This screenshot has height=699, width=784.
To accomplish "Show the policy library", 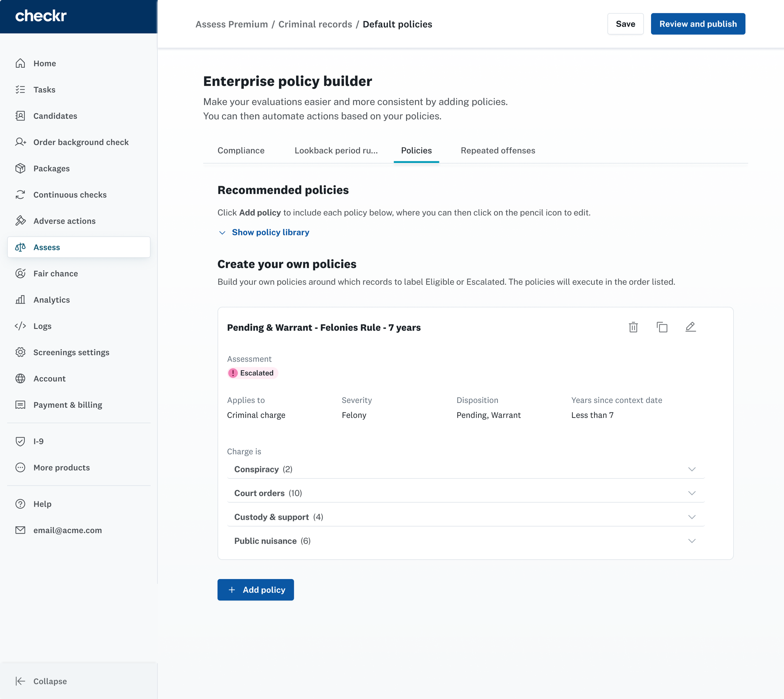I will click(x=270, y=232).
